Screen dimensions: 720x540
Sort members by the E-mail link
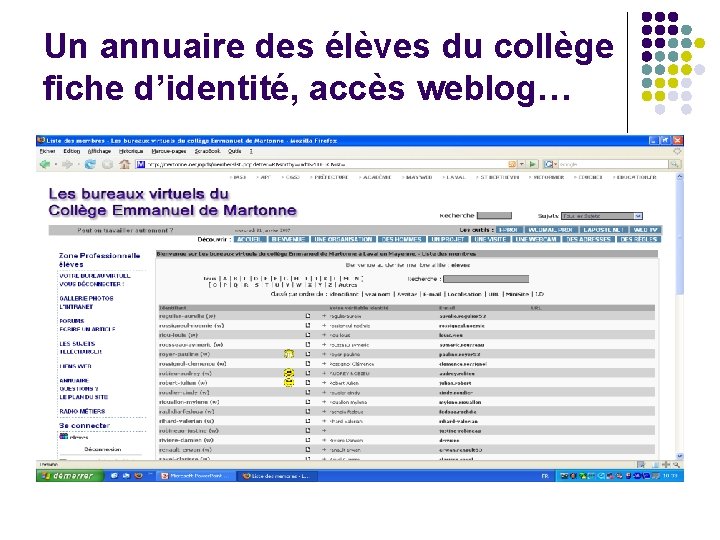click(x=432, y=294)
